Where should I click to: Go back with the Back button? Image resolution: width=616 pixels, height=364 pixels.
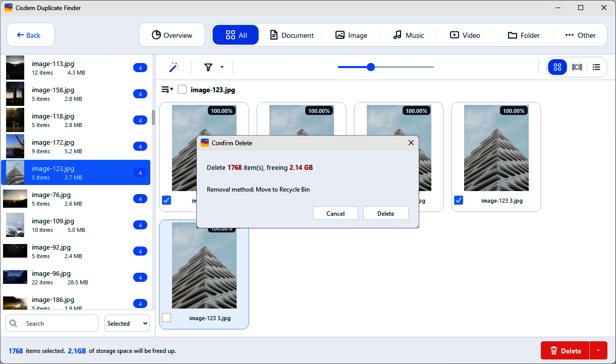[x=31, y=35]
